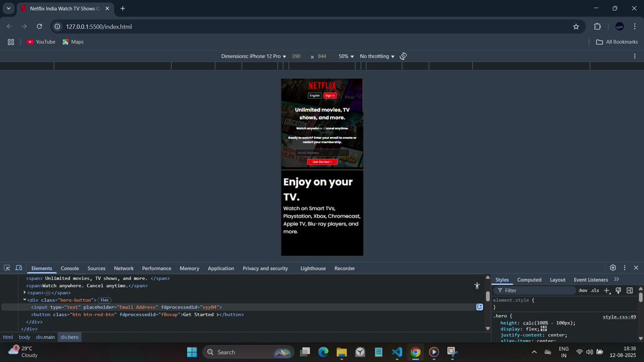Rotate the device viewport orientation
The width and height of the screenshot is (644, 362).
click(x=403, y=56)
